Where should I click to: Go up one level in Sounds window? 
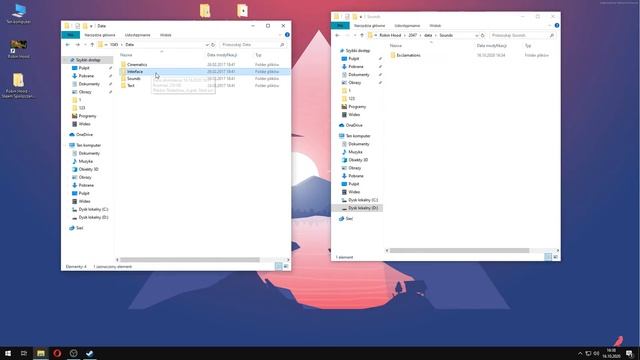(362, 36)
